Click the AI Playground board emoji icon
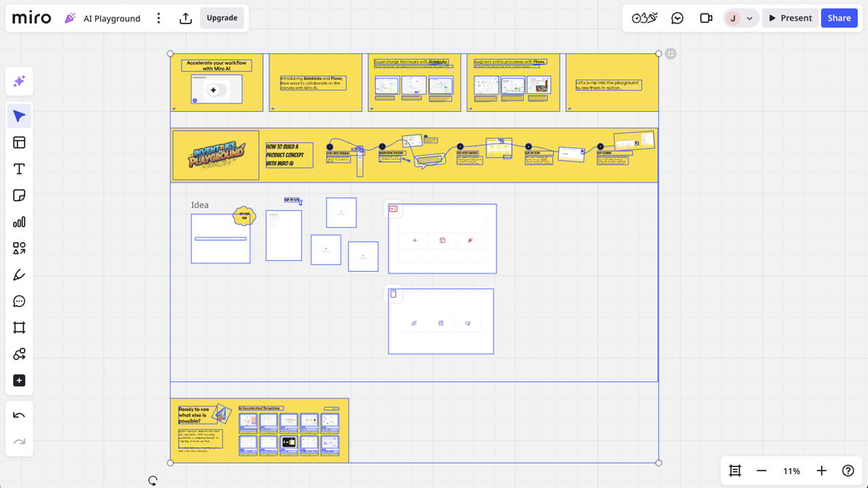This screenshot has width=868, height=488. tap(70, 18)
